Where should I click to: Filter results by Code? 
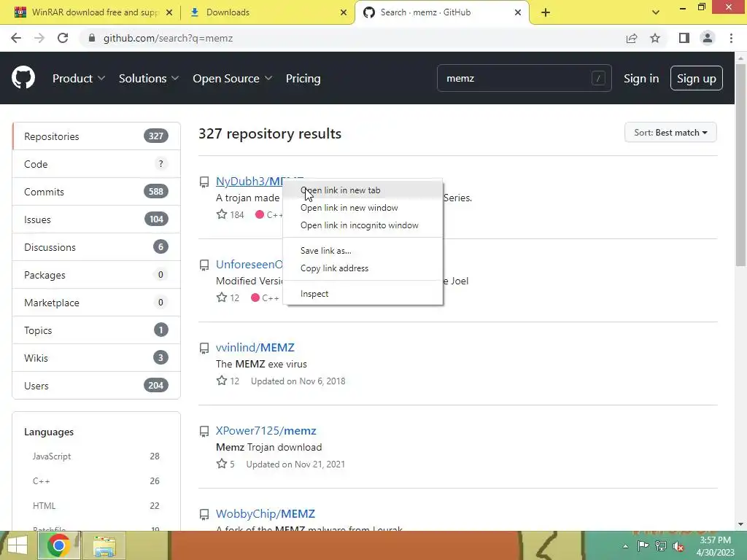(96, 164)
